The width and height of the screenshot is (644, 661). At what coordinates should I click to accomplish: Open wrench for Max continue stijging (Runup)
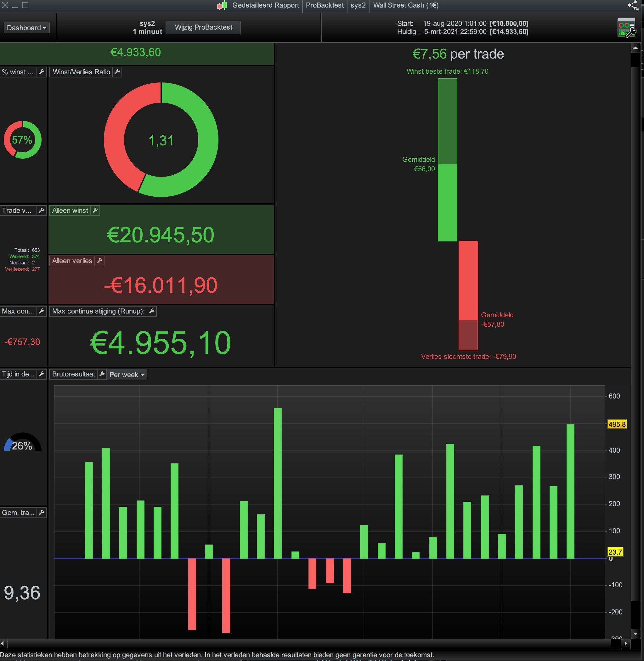[x=152, y=311]
